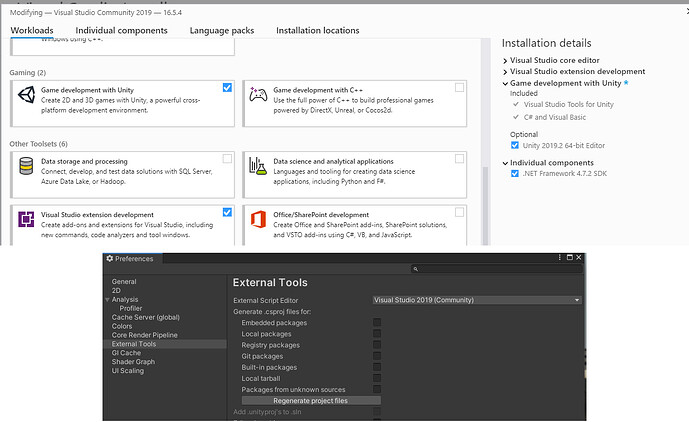Click Visual Studio Tools for Unity included item
689x422 pixels.
568,104
